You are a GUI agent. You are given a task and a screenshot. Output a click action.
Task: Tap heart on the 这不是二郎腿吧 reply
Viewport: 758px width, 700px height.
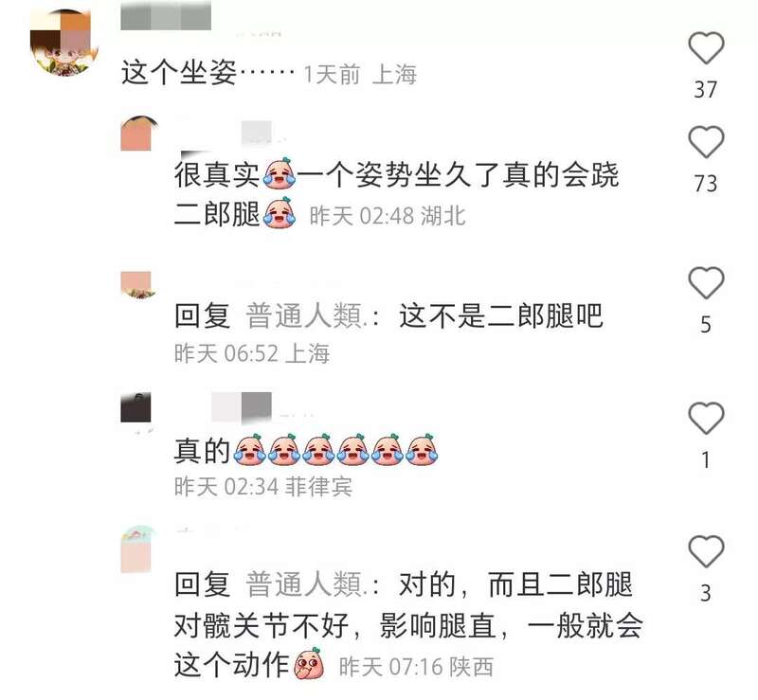[x=706, y=282]
